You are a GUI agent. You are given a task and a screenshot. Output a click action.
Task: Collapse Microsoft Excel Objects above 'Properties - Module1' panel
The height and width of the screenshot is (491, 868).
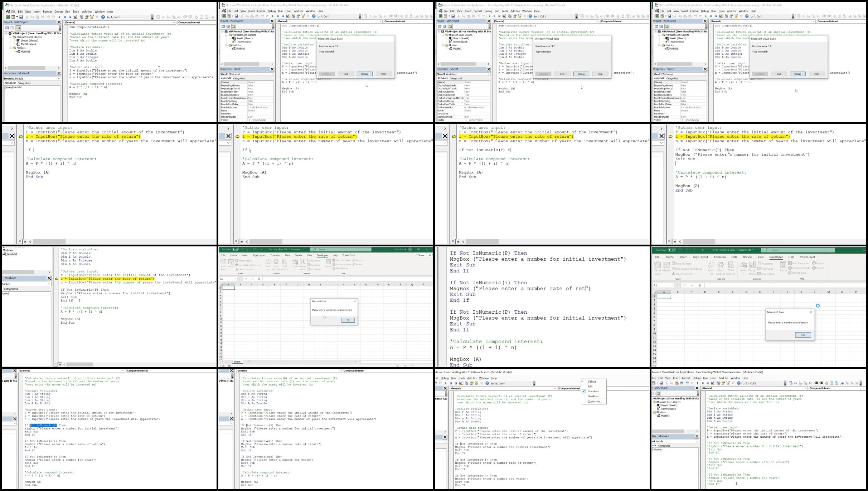point(10,37)
